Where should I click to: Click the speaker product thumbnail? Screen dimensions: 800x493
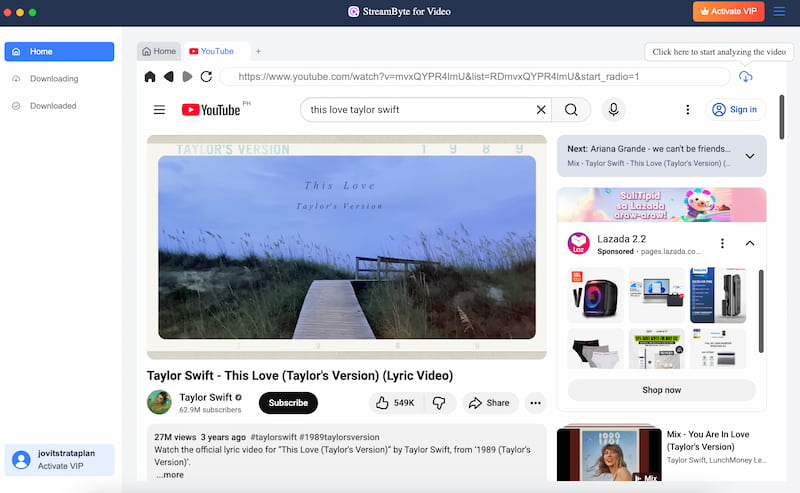[595, 295]
